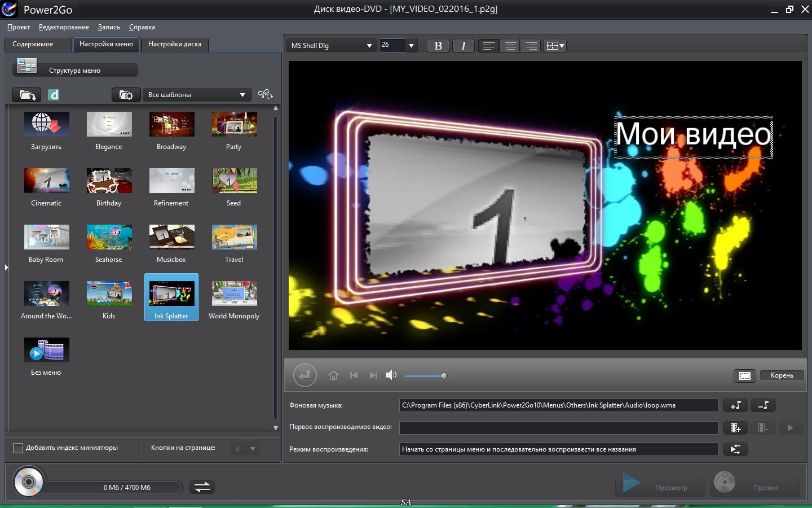Screen dimensions: 812x508
Task: Click the add first play video icon
Action: click(735, 428)
